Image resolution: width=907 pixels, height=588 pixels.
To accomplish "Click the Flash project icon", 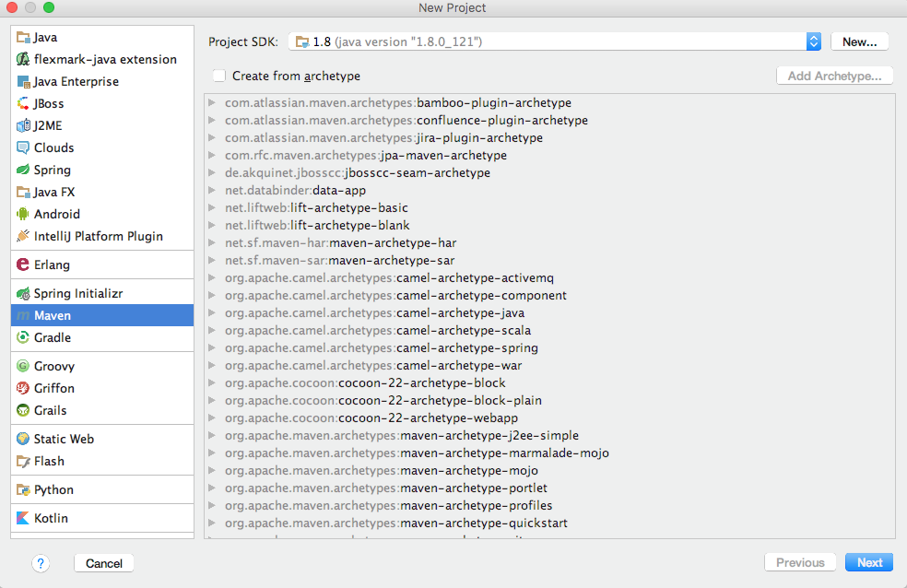I will 23,462.
